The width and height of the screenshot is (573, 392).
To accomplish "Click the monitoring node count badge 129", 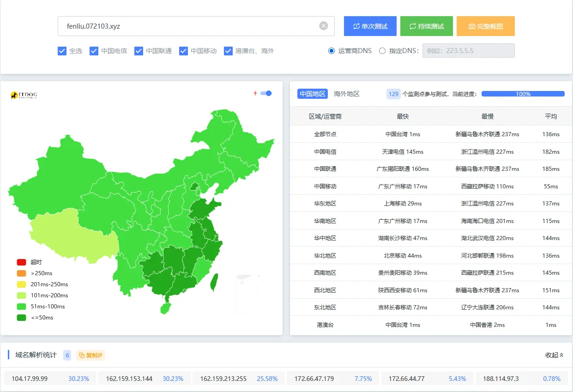I will (x=393, y=94).
